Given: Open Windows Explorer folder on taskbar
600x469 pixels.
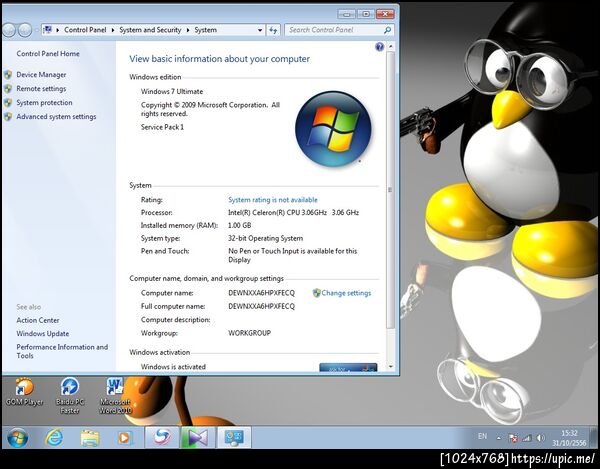Looking at the screenshot, I should point(90,438).
